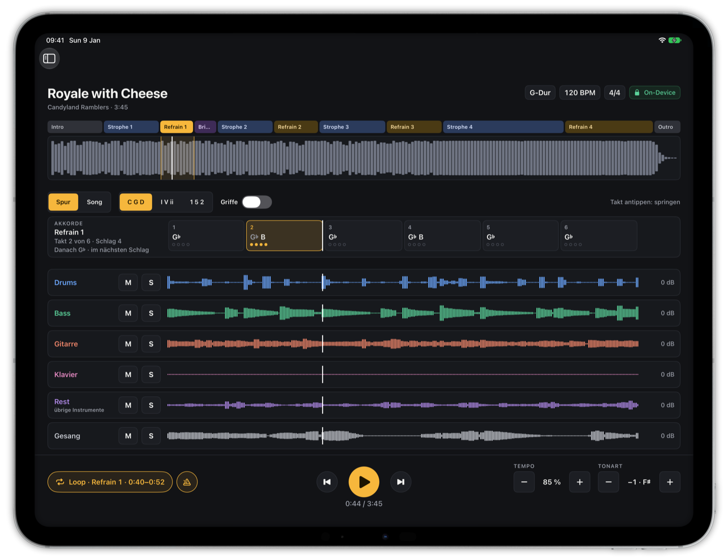Solo the Rest track

[x=151, y=405]
